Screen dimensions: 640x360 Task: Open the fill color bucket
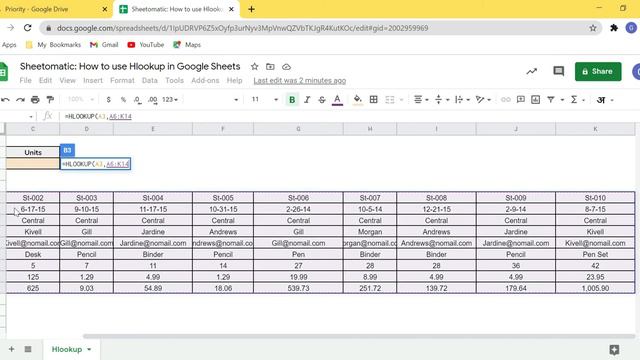tap(358, 100)
